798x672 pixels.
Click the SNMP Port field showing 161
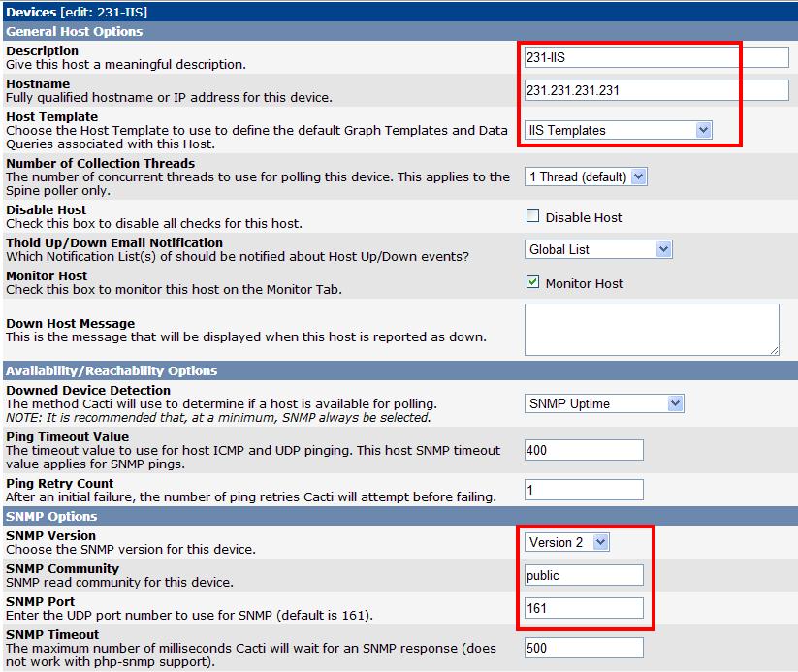(x=584, y=608)
